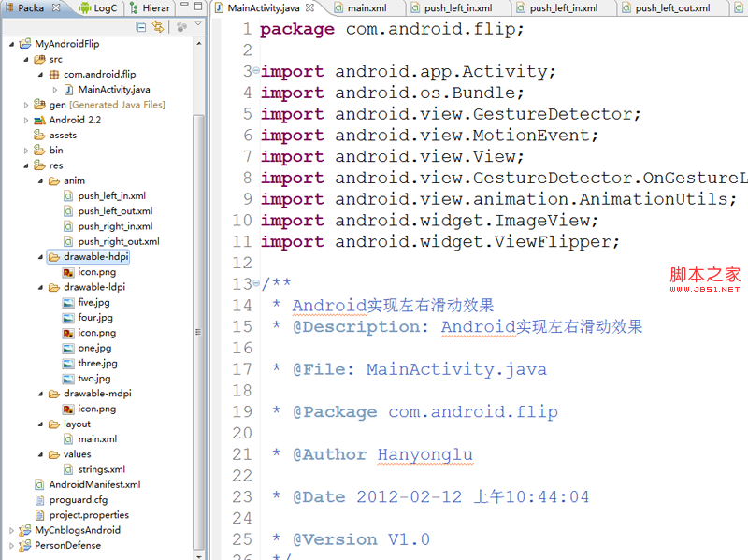
Task: Select assets folder icon
Action: [x=39, y=135]
